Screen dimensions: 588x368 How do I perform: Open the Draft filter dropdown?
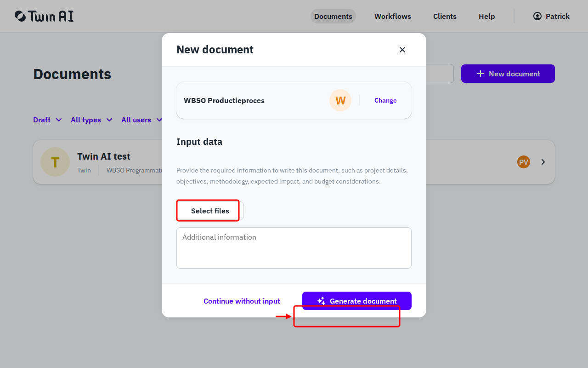pyautogui.click(x=47, y=120)
